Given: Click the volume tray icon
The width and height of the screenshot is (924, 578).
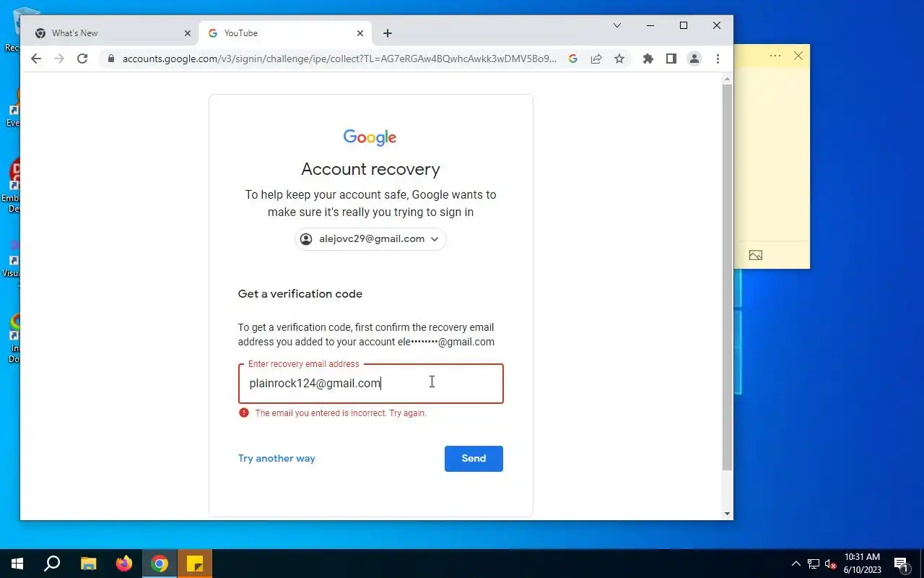Looking at the screenshot, I should (x=830, y=564).
